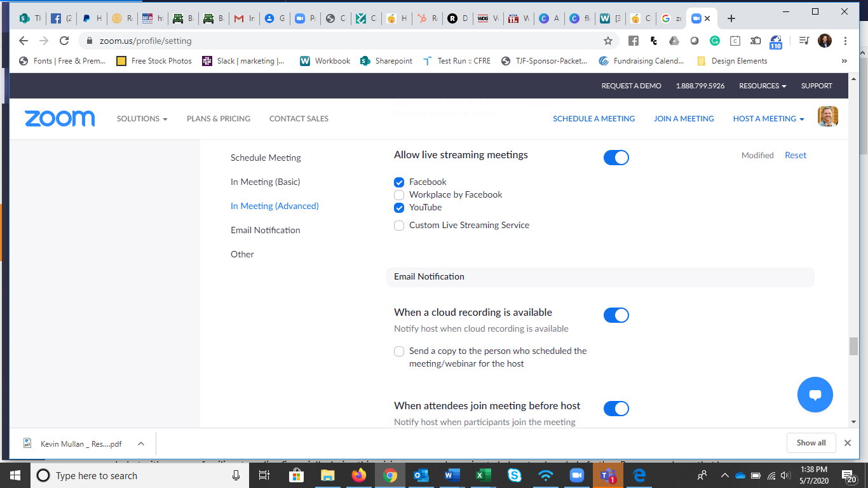Open notification center in the taskbar
The height and width of the screenshot is (488, 868).
pos(848,475)
